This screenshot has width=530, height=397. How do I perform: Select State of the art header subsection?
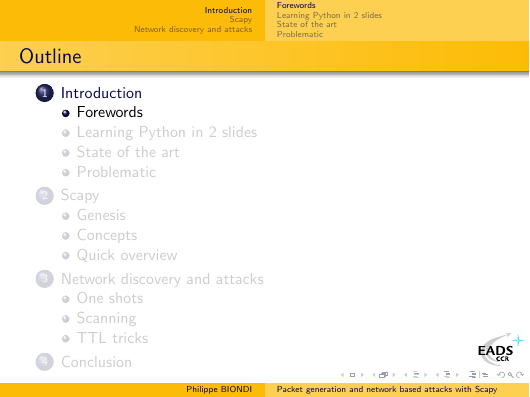[x=306, y=24]
